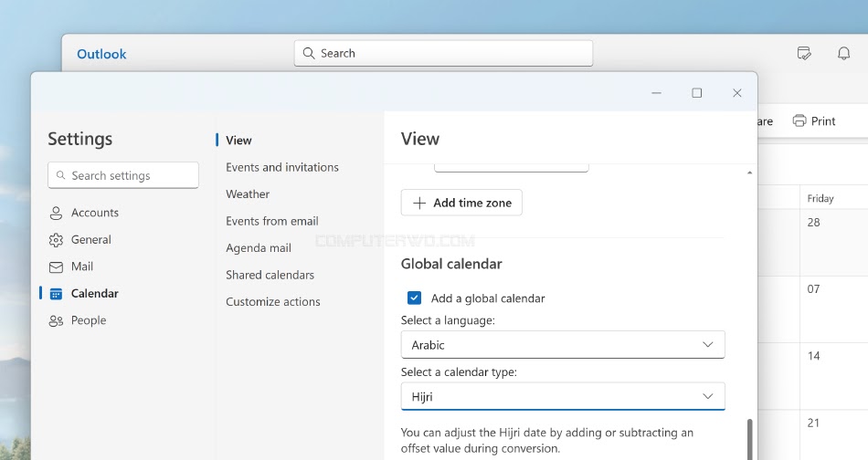Click the printer icon next to Print
The height and width of the screenshot is (460, 868).
tap(799, 120)
